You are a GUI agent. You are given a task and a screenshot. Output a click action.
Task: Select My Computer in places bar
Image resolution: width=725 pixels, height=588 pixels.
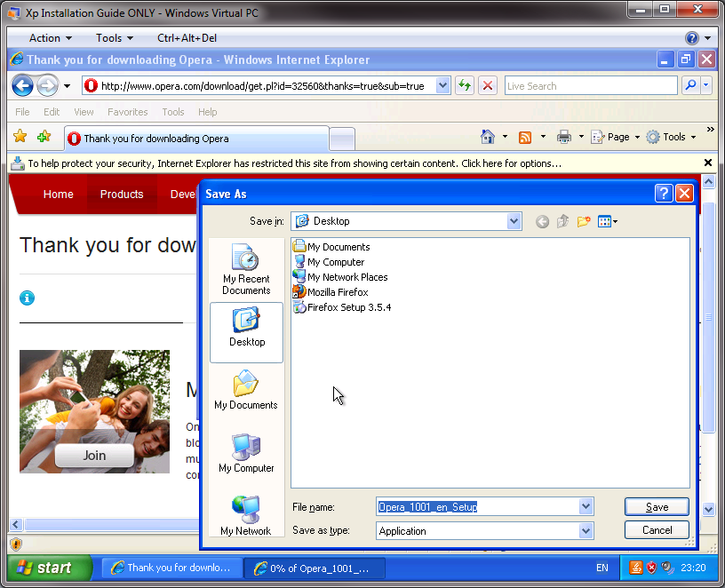(246, 453)
